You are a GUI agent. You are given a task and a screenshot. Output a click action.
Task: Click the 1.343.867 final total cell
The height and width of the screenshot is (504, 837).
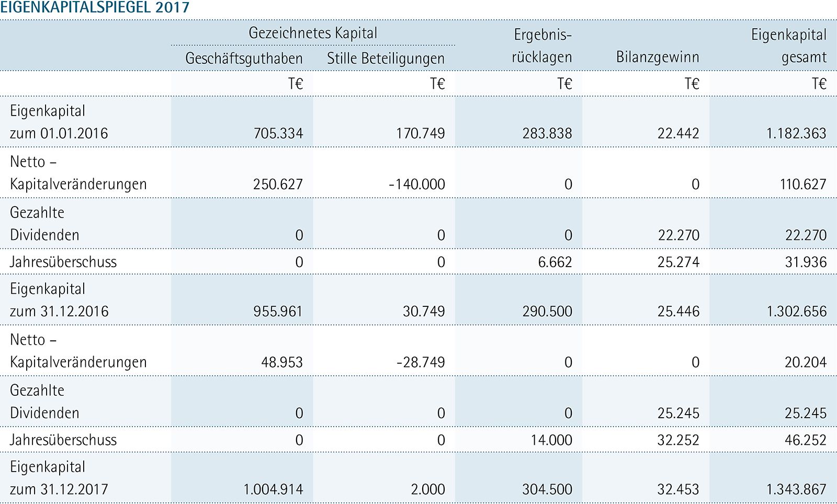click(796, 489)
